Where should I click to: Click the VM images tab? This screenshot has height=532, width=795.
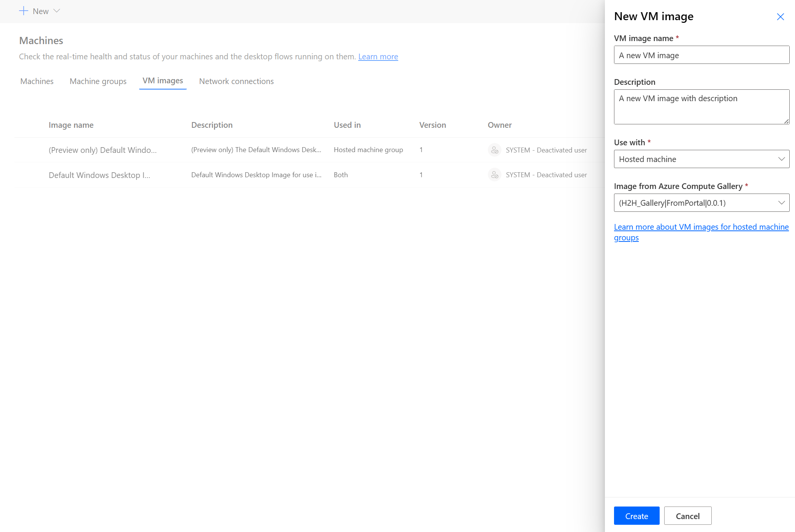click(163, 81)
